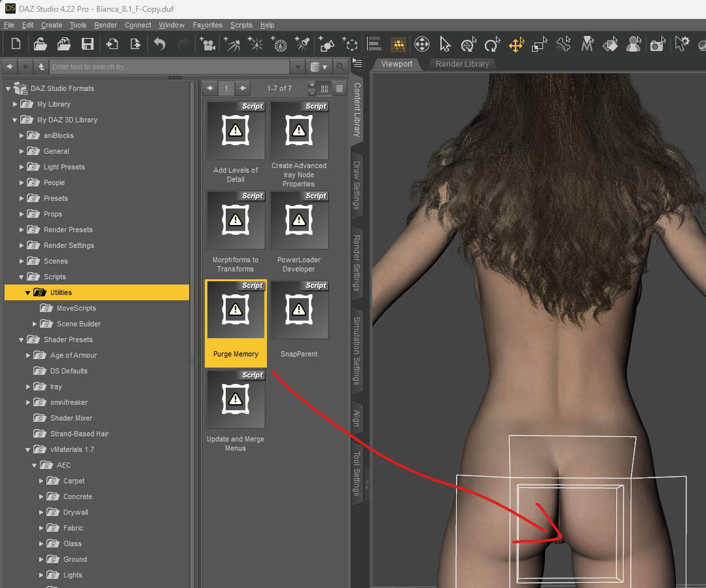The width and height of the screenshot is (706, 588).
Task: Open a scene file
Action: pyautogui.click(x=40, y=44)
